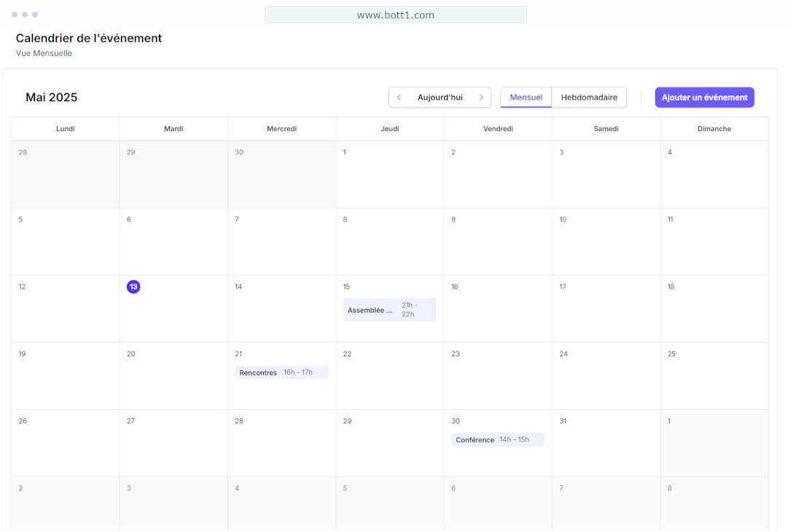Select the Lundi column header
Viewport: 791px width, 532px height.
click(65, 128)
